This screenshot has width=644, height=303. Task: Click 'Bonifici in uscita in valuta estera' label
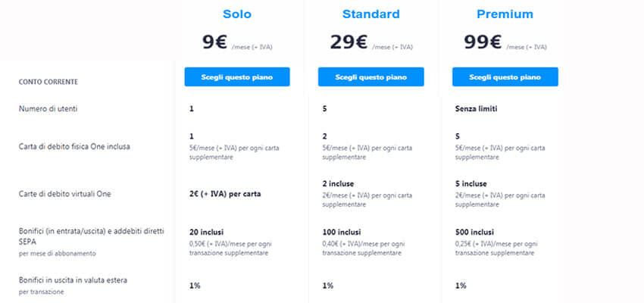point(73,280)
